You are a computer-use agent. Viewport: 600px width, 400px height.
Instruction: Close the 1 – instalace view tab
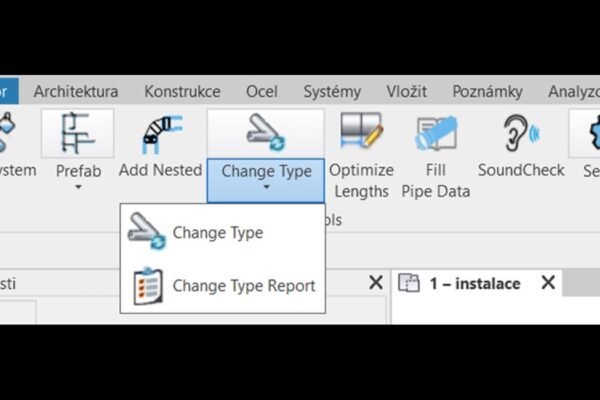(x=548, y=283)
